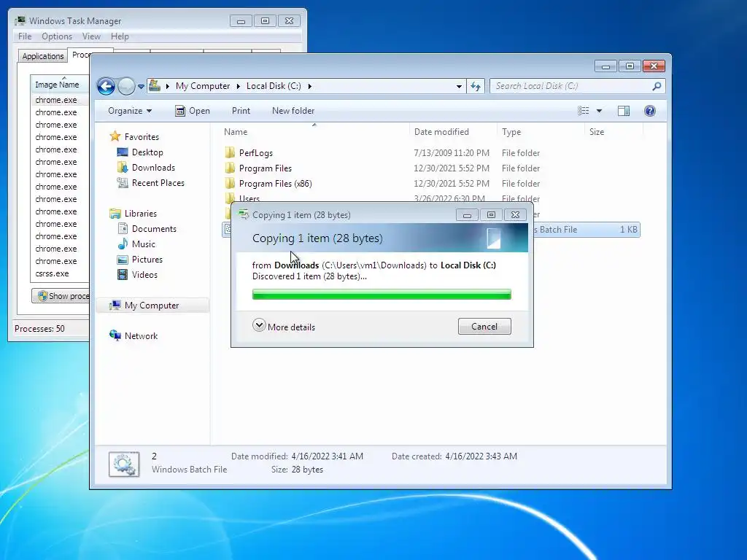Switch to Applications tab in Task Manager
The height and width of the screenshot is (560, 747).
[x=43, y=56]
